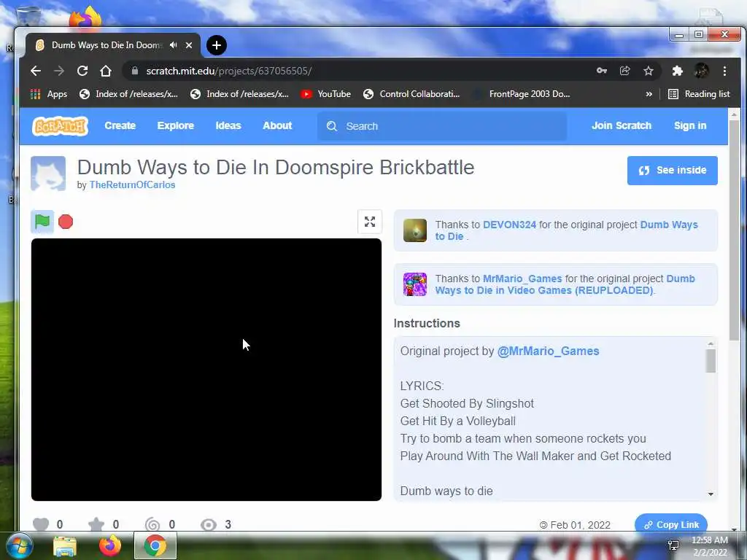Viewport: 747px width, 560px height.
Task: Open the FrontPage 2003 Do... bookmark
Action: click(x=522, y=94)
